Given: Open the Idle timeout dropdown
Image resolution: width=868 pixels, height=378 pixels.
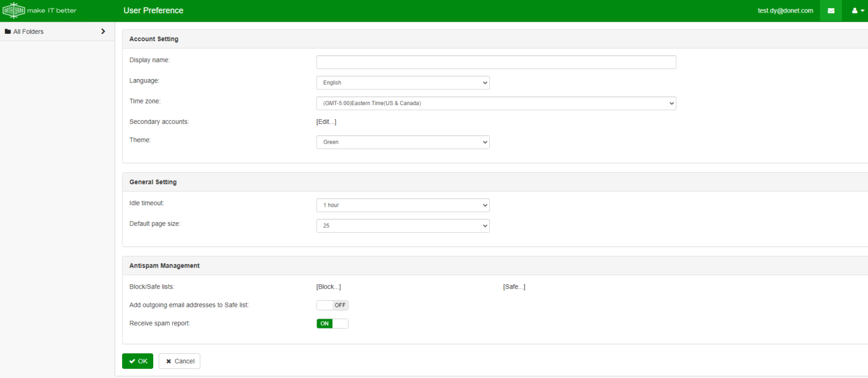Looking at the screenshot, I should click(x=403, y=205).
